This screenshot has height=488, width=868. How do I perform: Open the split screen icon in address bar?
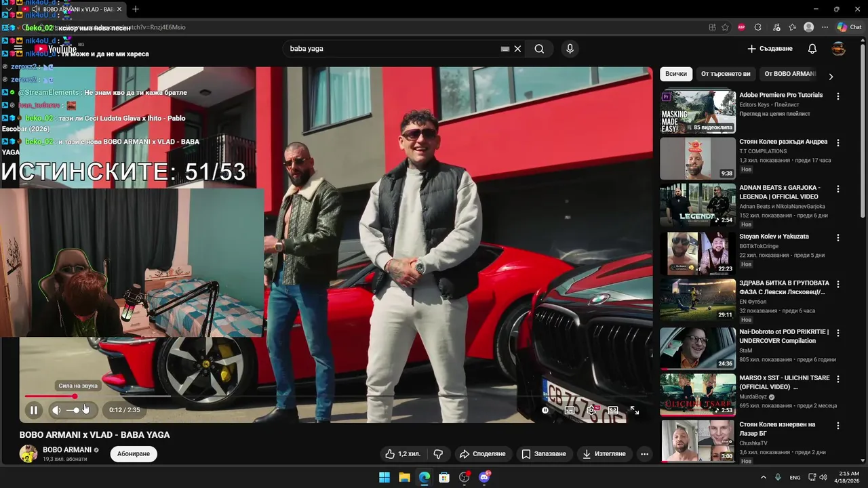coord(712,27)
